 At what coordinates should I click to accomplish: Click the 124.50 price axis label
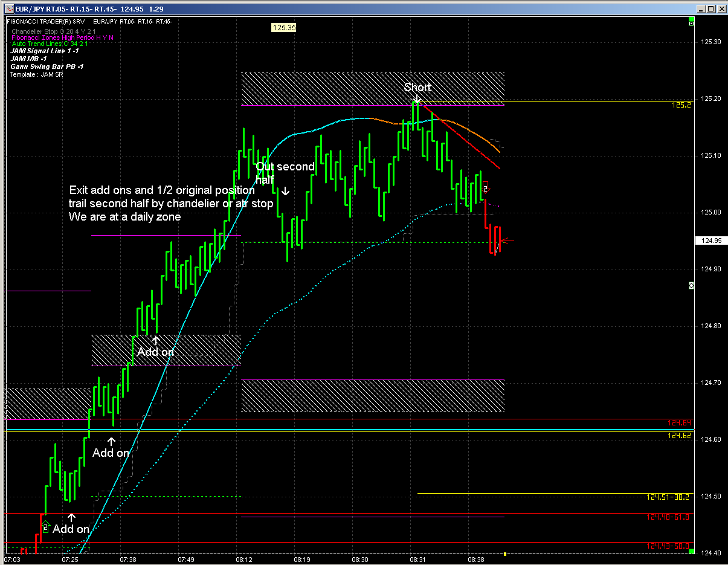(x=711, y=496)
